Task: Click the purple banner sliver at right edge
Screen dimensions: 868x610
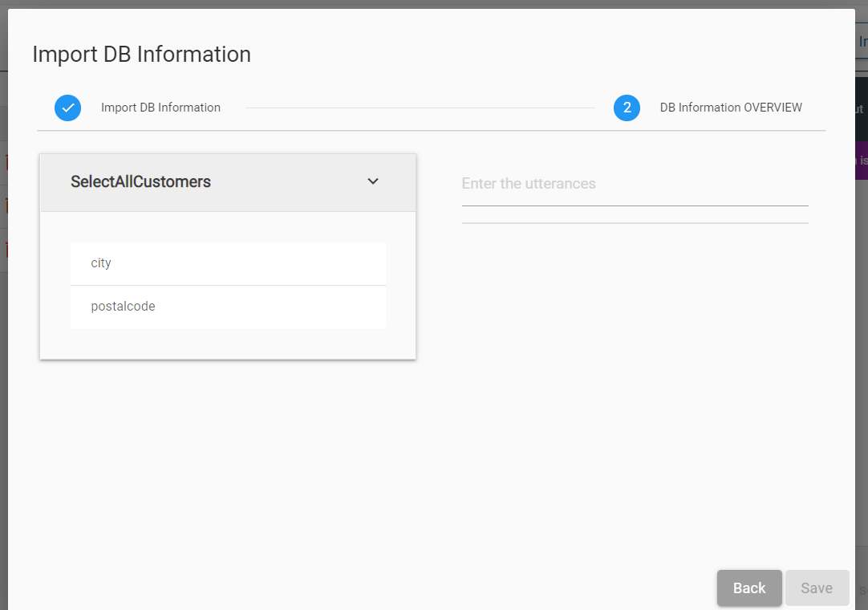Action: [862, 161]
